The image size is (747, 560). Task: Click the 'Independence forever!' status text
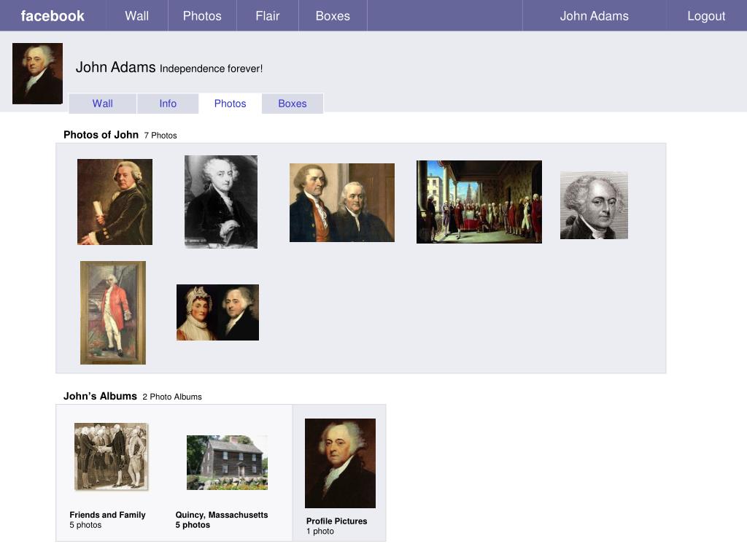[211, 69]
